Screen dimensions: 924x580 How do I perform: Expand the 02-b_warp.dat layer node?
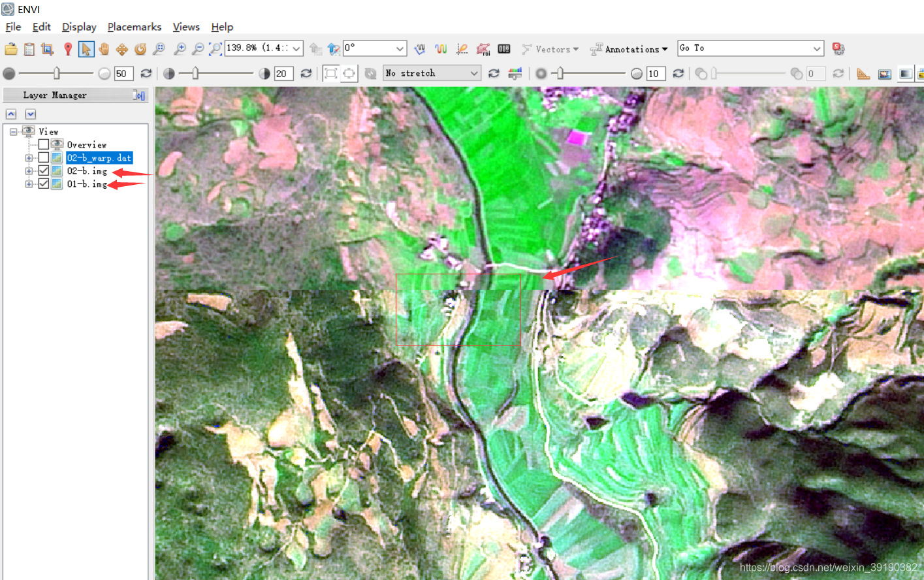tap(29, 158)
